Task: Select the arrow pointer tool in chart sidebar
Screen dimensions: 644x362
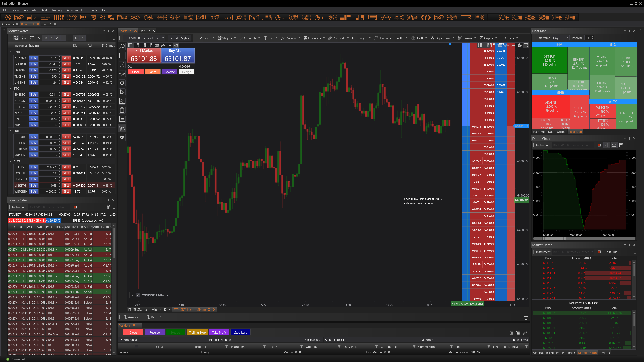Action: coord(122,92)
